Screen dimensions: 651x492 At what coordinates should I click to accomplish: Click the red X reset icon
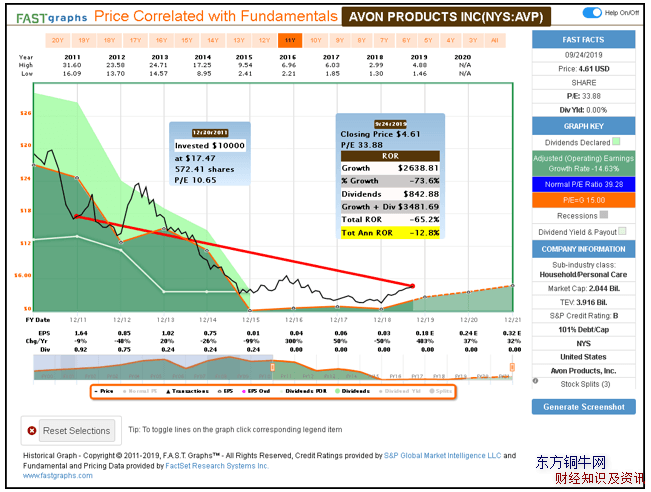[x=32, y=431]
